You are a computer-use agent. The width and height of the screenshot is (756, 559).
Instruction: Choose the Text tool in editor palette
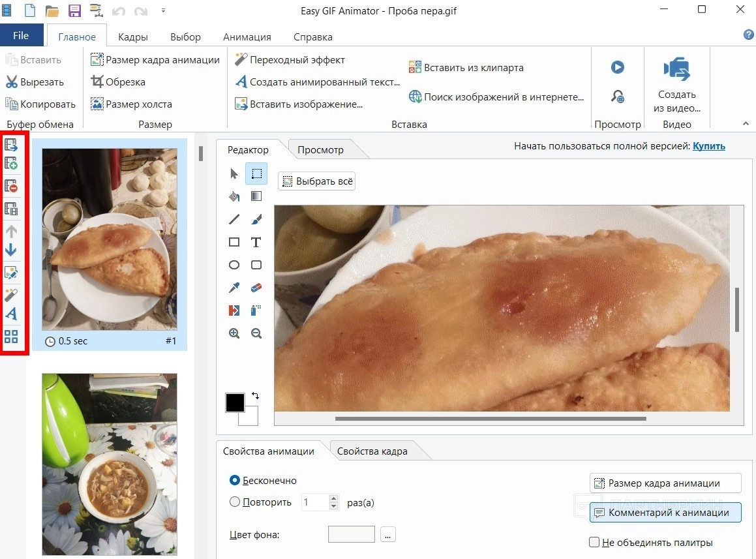point(256,242)
